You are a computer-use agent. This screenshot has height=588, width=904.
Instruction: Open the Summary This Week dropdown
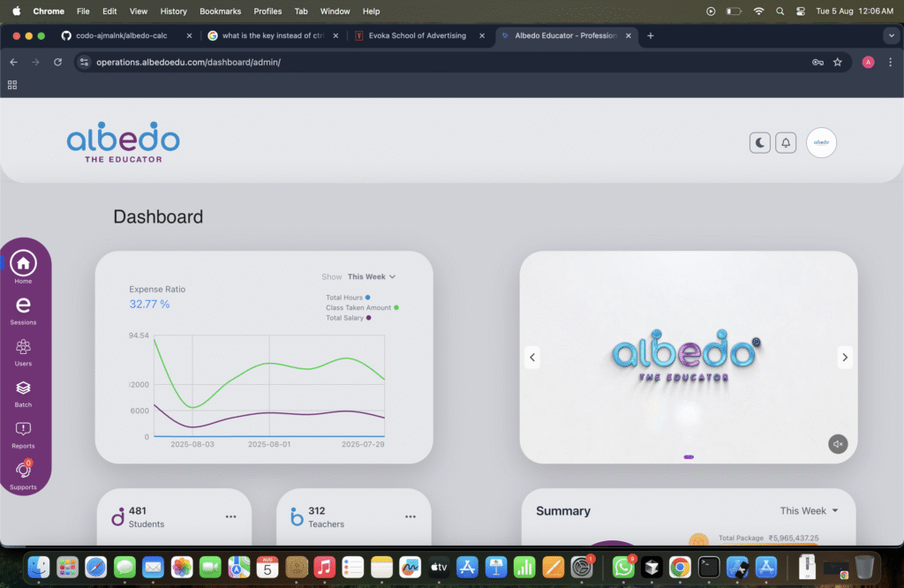[809, 510]
